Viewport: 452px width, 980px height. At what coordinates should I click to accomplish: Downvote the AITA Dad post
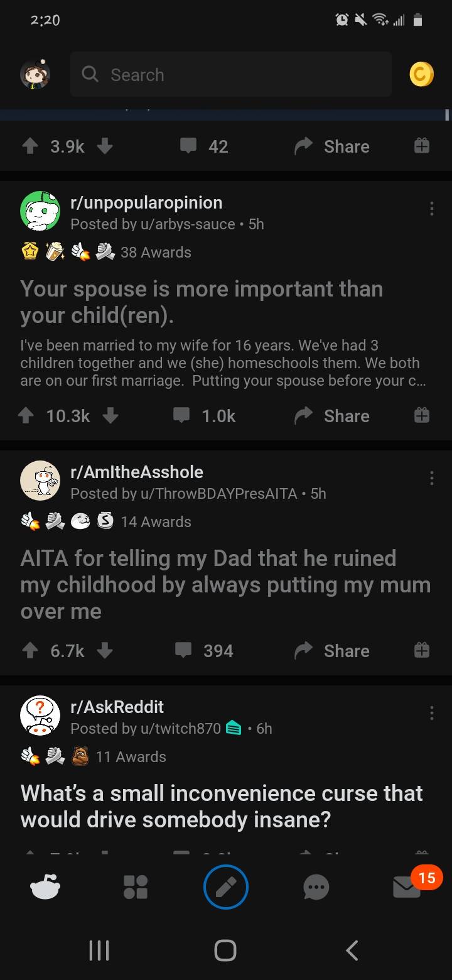tap(105, 651)
